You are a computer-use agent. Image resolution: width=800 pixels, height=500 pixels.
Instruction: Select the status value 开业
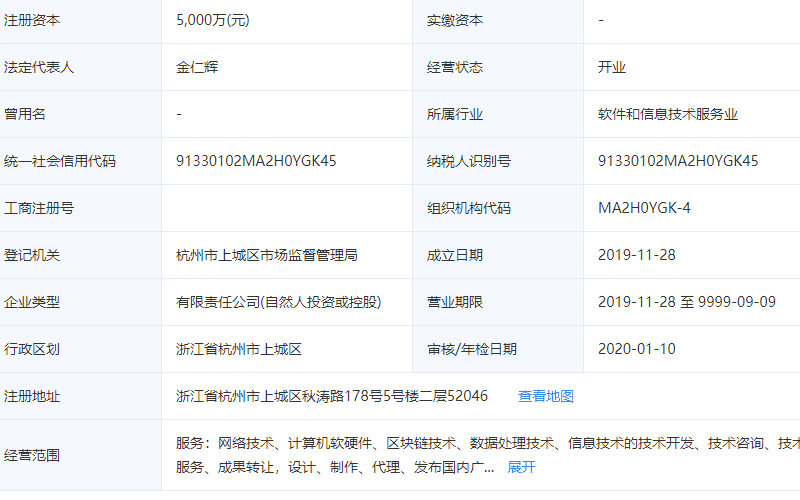(x=612, y=67)
